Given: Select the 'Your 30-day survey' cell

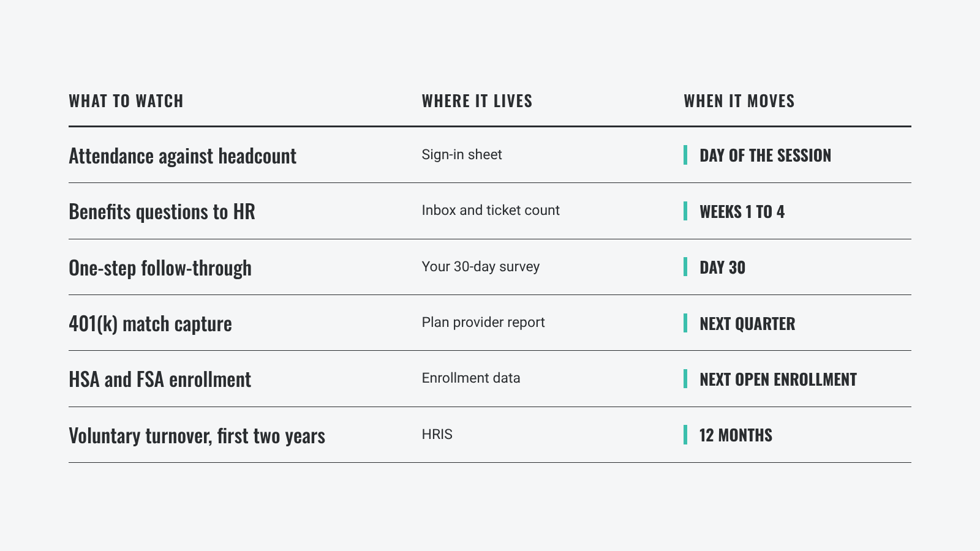Looking at the screenshot, I should coord(480,266).
